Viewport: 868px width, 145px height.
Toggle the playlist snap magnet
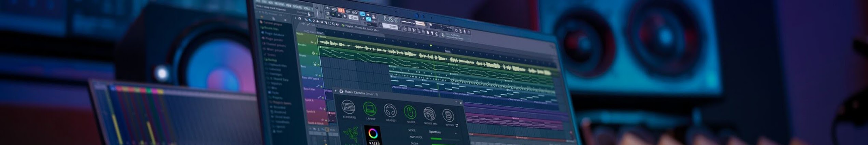pos(300,18)
